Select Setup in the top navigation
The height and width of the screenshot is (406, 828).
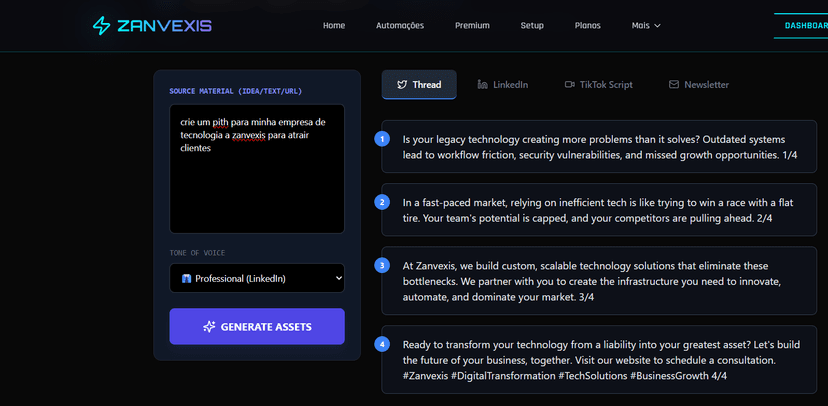(x=532, y=25)
